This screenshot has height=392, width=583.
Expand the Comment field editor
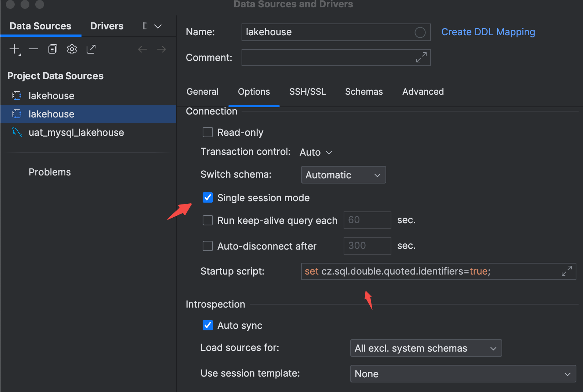coord(421,57)
